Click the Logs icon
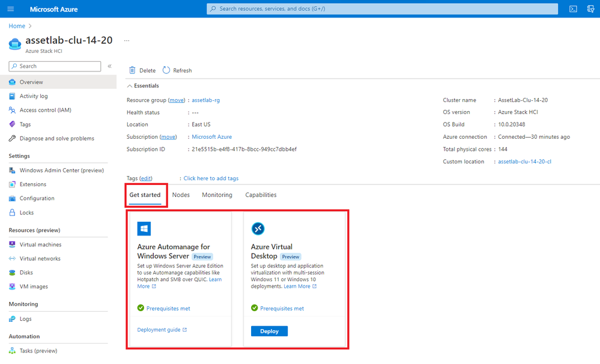 tap(12, 319)
